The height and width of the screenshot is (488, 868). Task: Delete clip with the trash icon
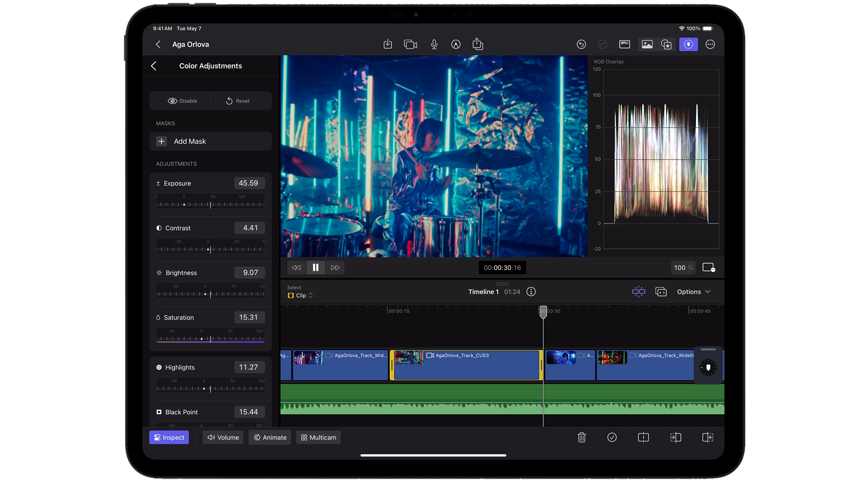click(582, 437)
